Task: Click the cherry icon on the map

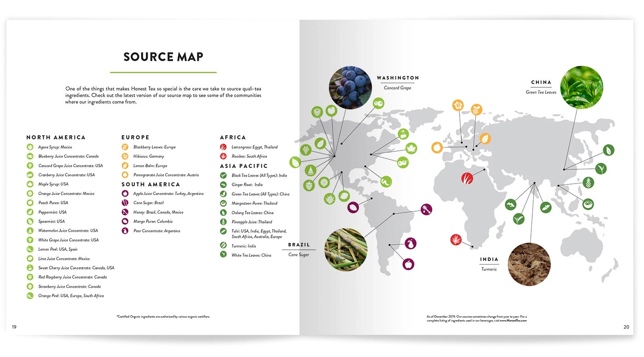Action: (403, 134)
